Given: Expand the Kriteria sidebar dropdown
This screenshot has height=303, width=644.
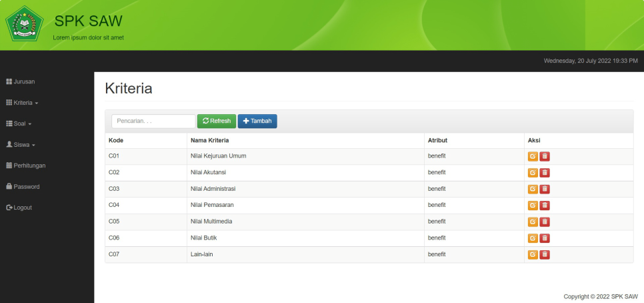Looking at the screenshot, I should [23, 103].
